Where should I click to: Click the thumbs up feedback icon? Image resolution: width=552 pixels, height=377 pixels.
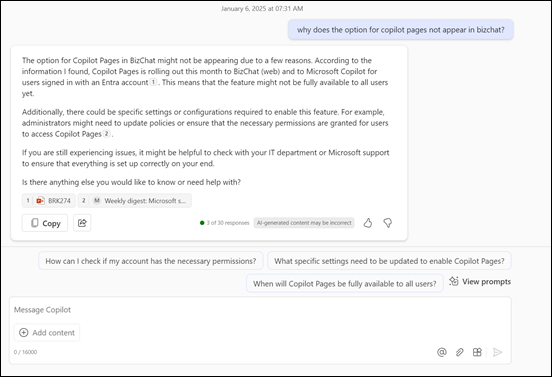(x=368, y=223)
